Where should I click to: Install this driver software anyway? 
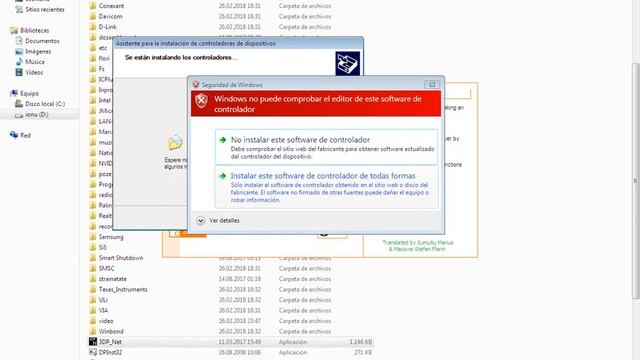(x=326, y=187)
